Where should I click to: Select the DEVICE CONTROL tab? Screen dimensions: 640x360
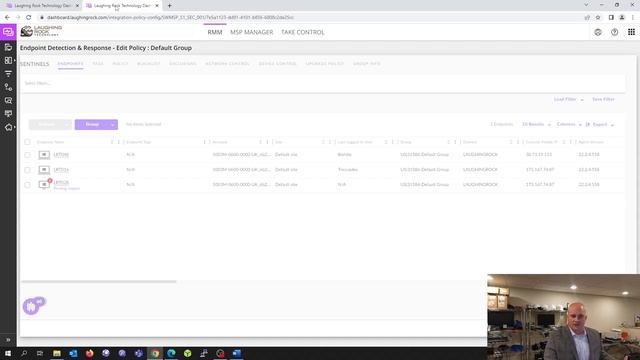(x=277, y=64)
